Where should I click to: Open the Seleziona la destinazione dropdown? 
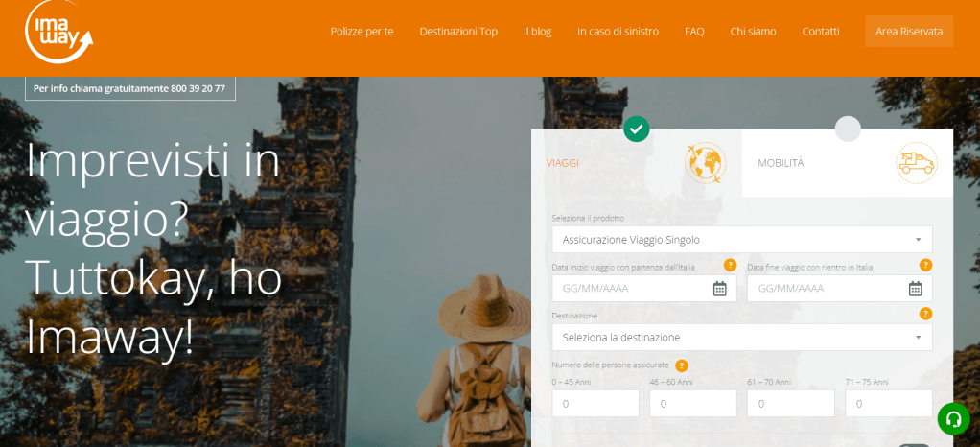[741, 338]
